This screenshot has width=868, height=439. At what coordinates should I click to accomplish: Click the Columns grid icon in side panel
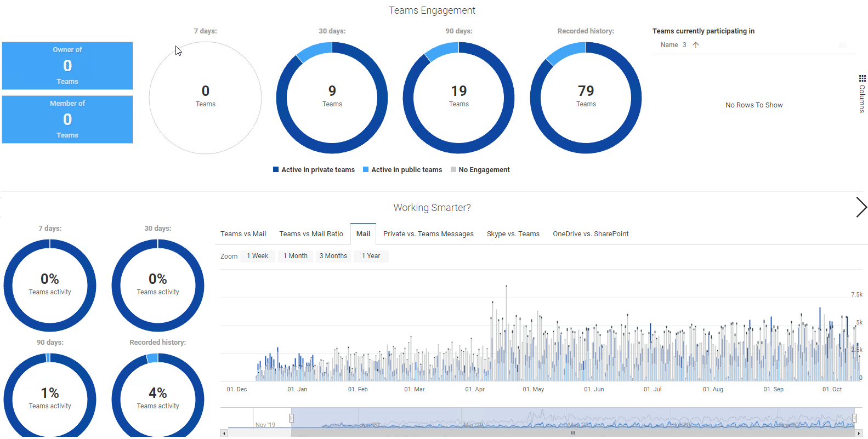click(862, 78)
